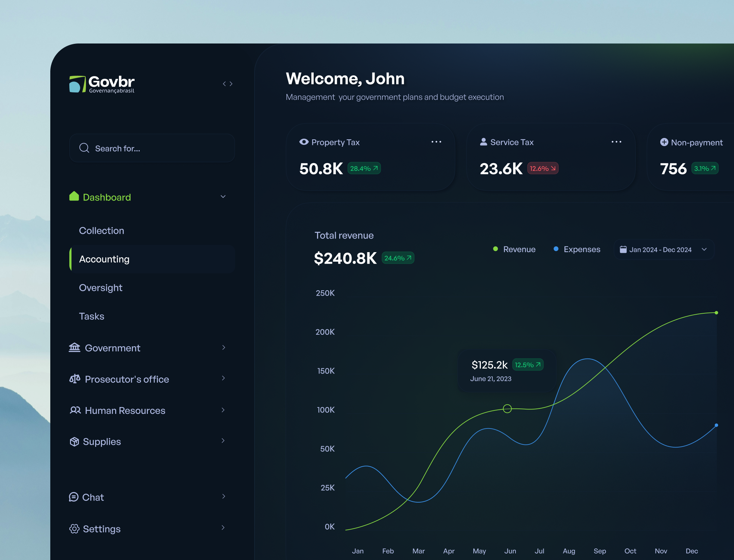Select the Accounting menu item
734x560 pixels.
pos(152,259)
